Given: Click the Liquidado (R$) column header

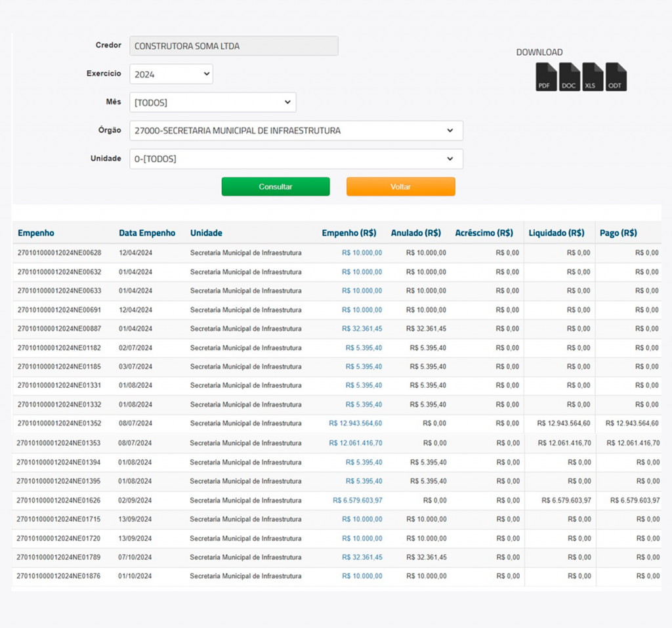Looking at the screenshot, I should click(556, 233).
